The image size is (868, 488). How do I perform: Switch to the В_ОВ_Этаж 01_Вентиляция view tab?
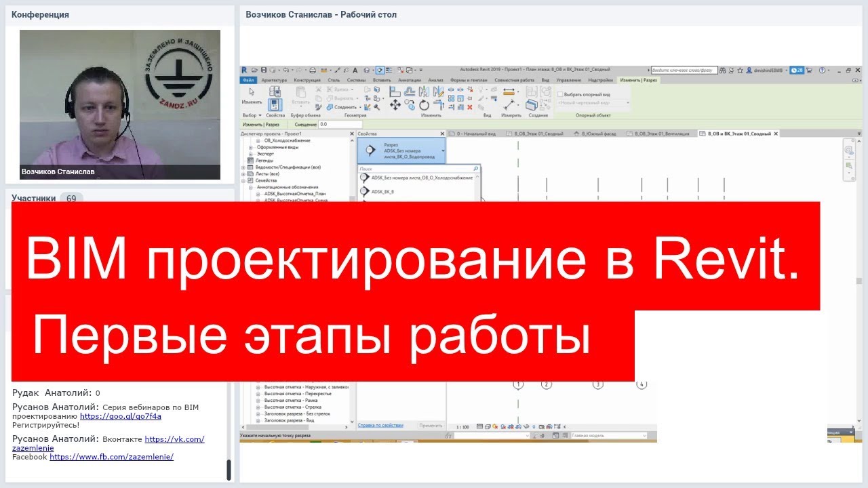(x=658, y=134)
